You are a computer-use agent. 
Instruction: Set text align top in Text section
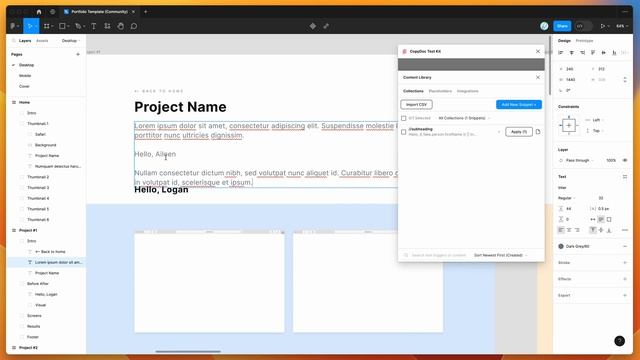(593, 230)
